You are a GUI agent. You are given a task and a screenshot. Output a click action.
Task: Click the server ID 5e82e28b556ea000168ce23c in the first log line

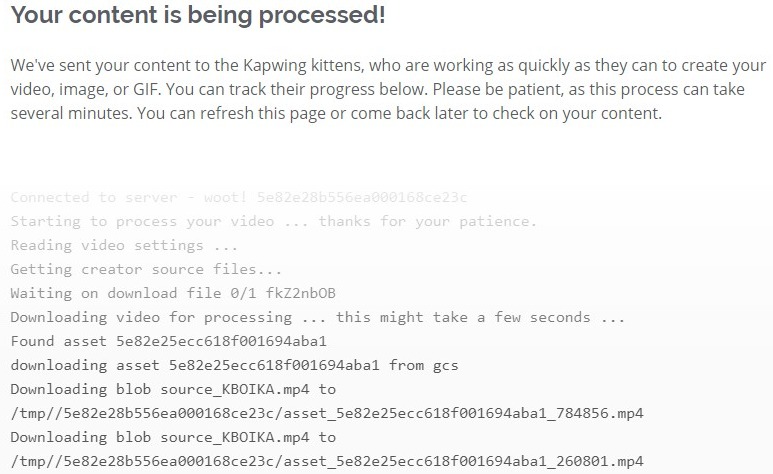[x=362, y=197]
